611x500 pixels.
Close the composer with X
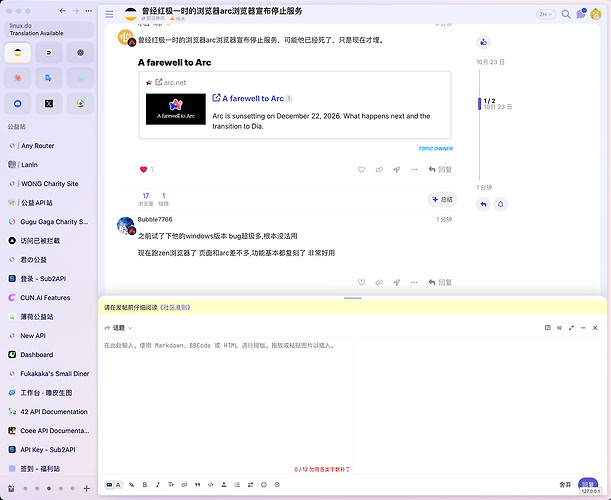[x=595, y=328]
